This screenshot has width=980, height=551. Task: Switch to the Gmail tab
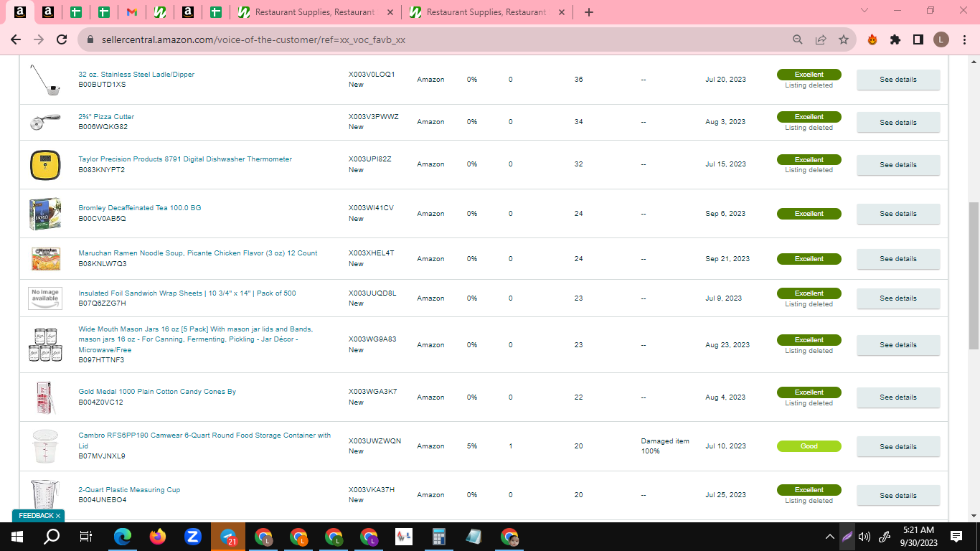pyautogui.click(x=132, y=12)
